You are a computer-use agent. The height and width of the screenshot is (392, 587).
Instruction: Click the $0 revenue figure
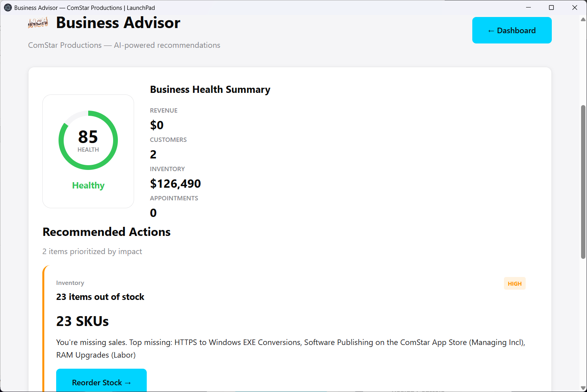click(157, 125)
